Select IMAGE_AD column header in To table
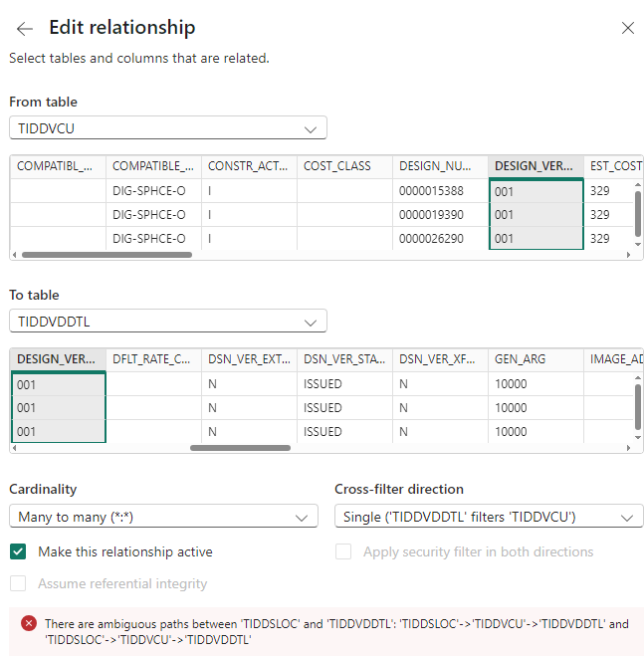The width and height of the screenshot is (644, 656). pos(613,359)
